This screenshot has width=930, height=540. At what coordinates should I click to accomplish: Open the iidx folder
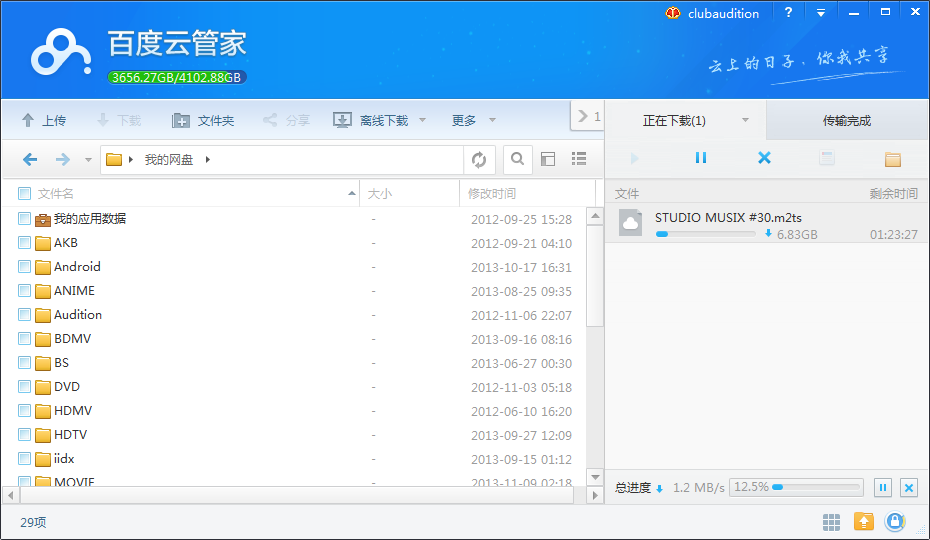[64, 459]
